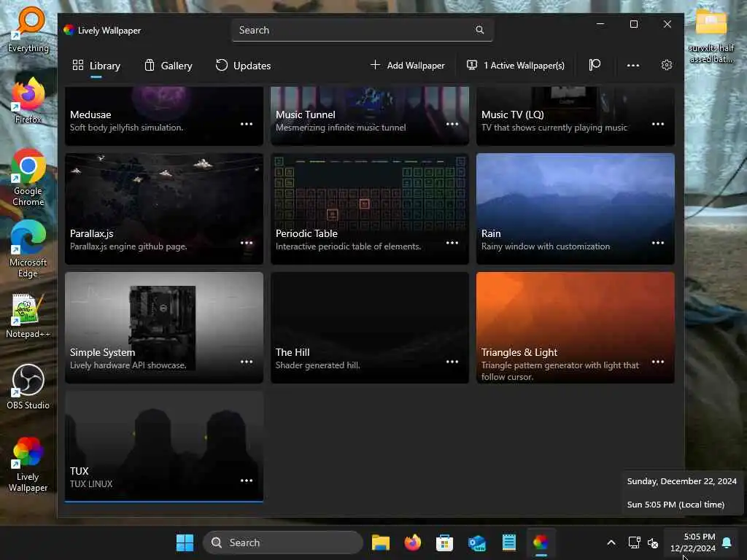The width and height of the screenshot is (747, 560).
Task: Open more options for The Hill
Action: pos(452,362)
